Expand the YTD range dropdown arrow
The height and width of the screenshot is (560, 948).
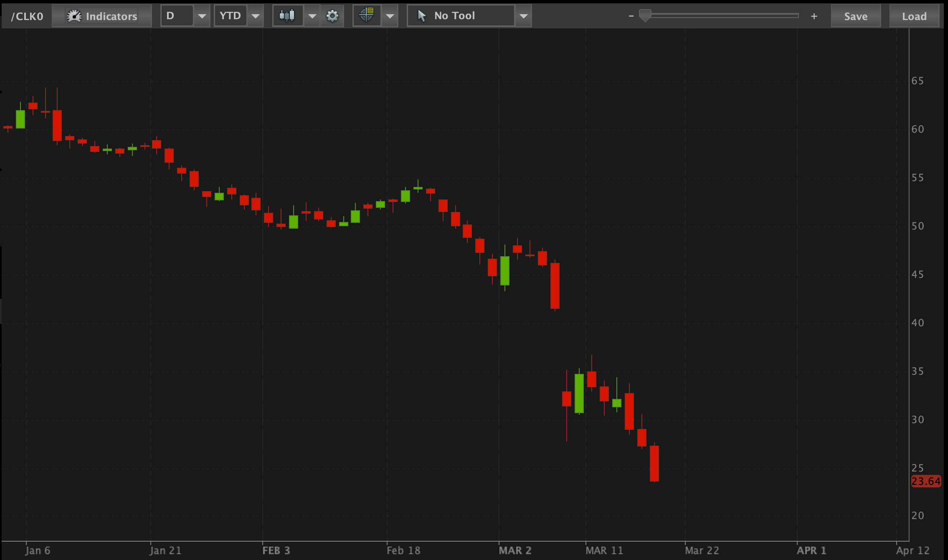point(255,16)
